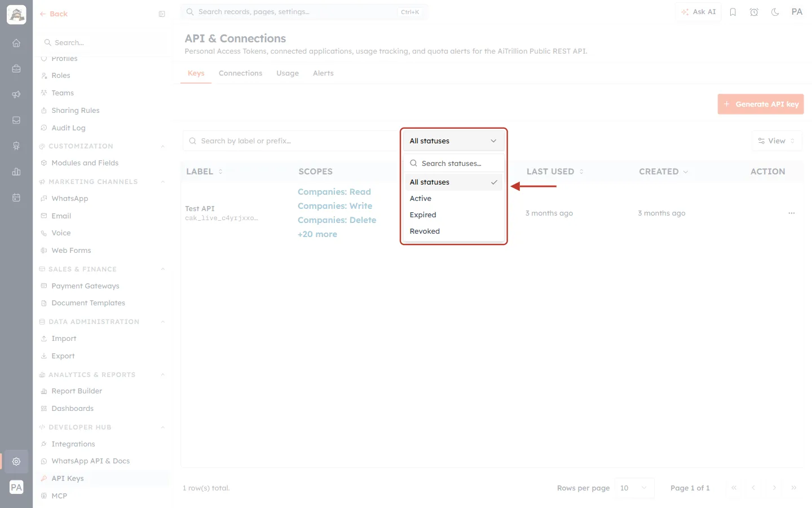Click Search by label or prefix field
812x508 pixels.
pos(291,141)
